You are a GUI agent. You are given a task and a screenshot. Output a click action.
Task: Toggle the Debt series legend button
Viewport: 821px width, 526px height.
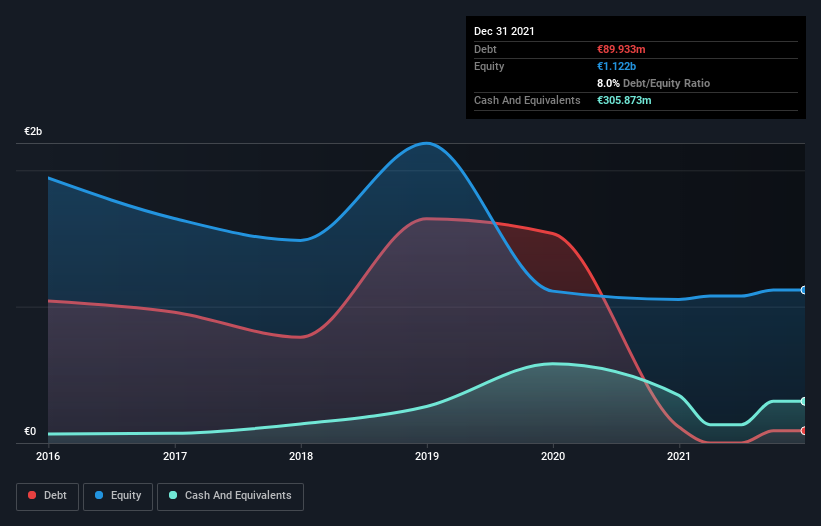tap(48, 496)
